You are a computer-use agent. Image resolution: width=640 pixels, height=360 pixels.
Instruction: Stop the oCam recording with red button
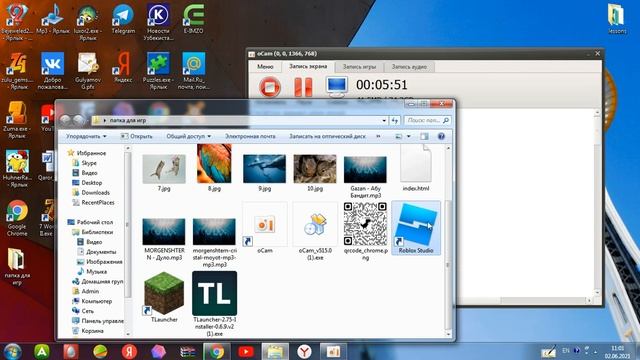[269, 87]
